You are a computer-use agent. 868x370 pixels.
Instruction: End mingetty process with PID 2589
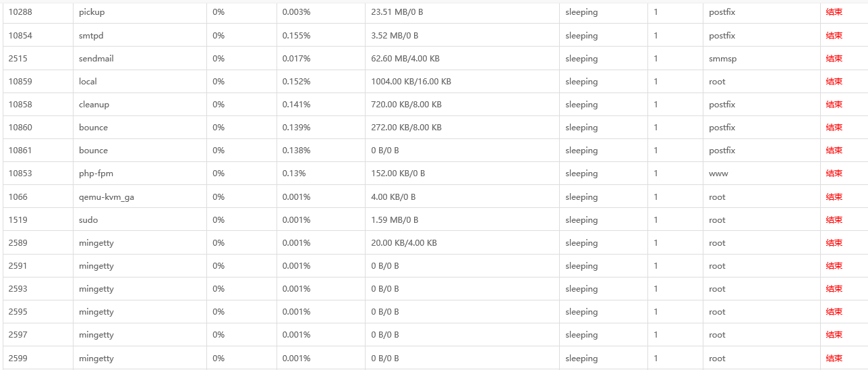pyautogui.click(x=834, y=243)
